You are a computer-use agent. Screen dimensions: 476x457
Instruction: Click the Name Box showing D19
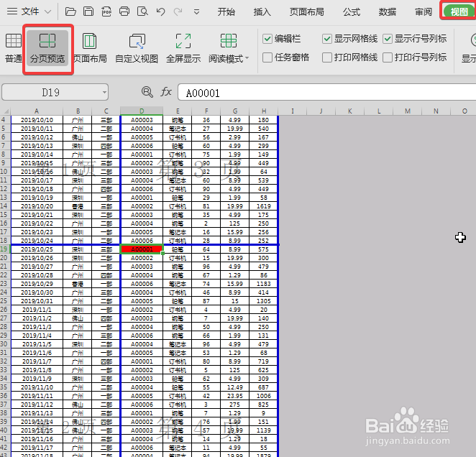tap(51, 92)
